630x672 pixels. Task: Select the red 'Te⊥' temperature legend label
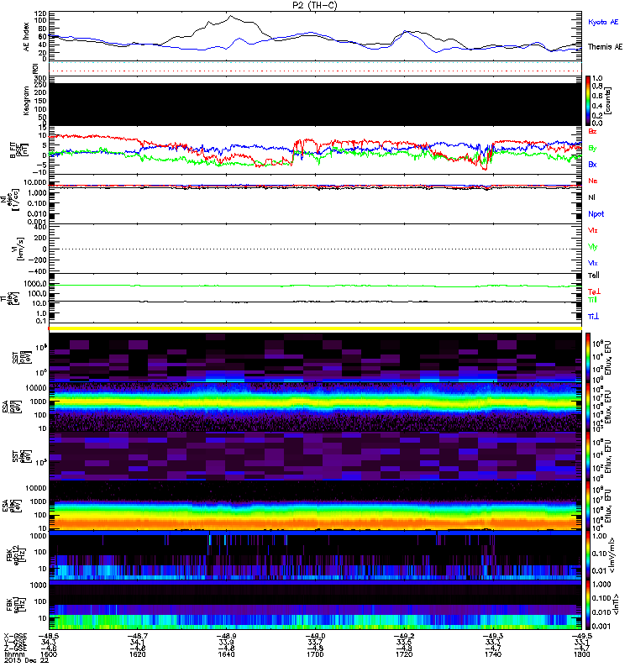click(594, 291)
